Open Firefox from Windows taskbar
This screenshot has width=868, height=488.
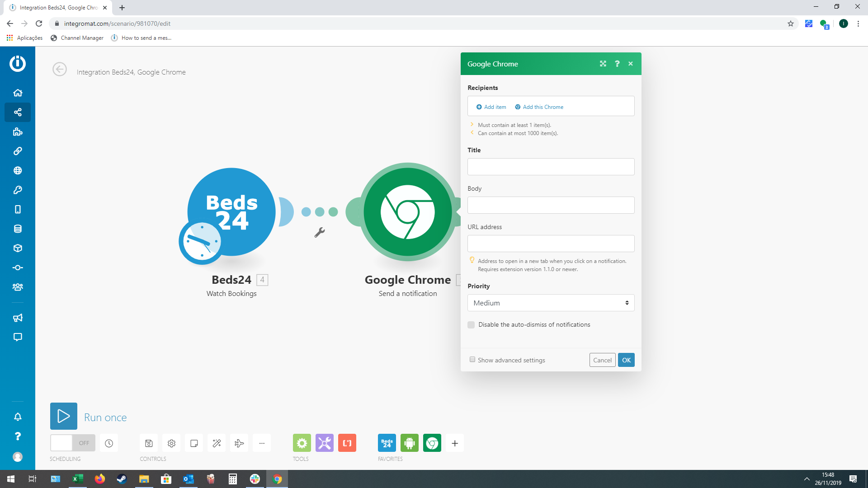(x=100, y=479)
